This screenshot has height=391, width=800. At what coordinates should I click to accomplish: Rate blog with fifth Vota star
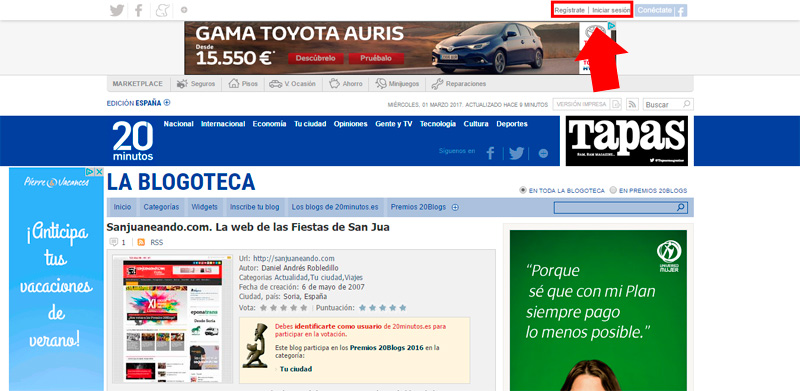[x=304, y=308]
